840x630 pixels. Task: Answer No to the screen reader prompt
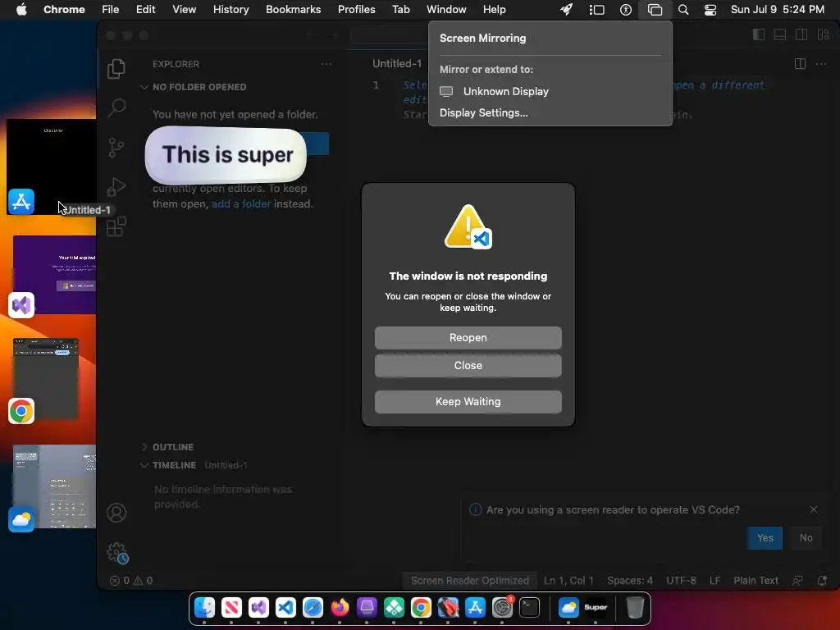(806, 538)
